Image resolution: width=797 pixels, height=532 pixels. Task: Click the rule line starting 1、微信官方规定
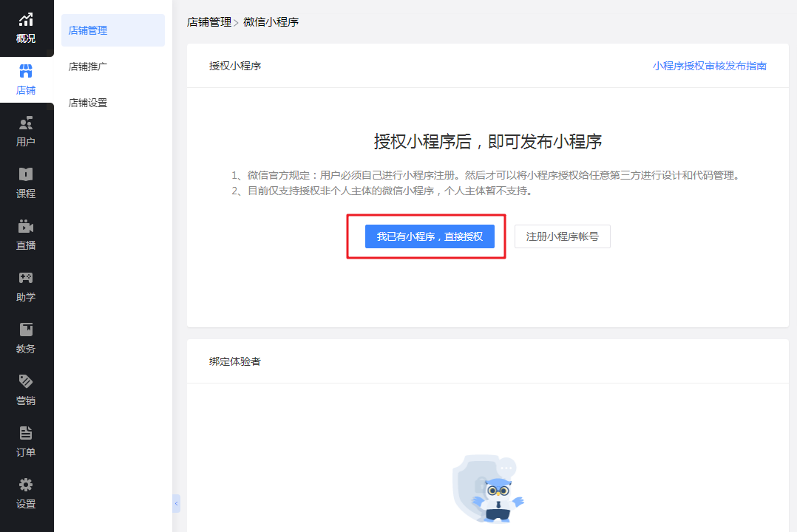point(486,175)
